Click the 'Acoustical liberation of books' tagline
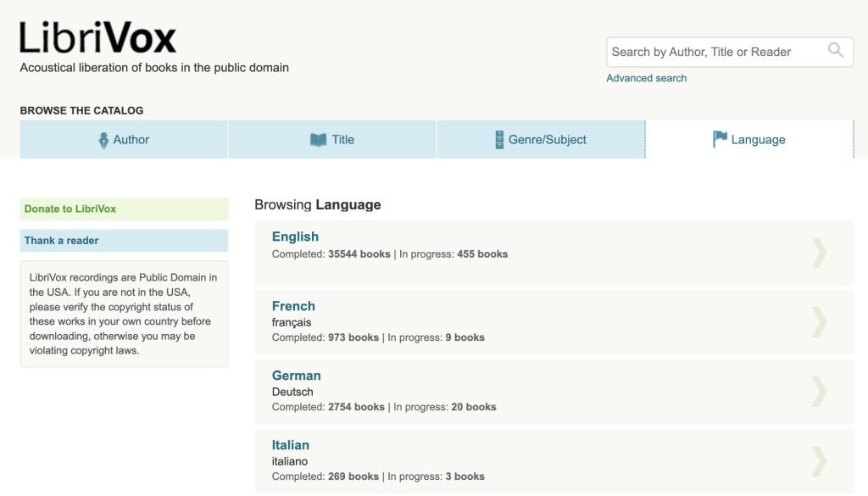This screenshot has height=496, width=868. click(154, 68)
